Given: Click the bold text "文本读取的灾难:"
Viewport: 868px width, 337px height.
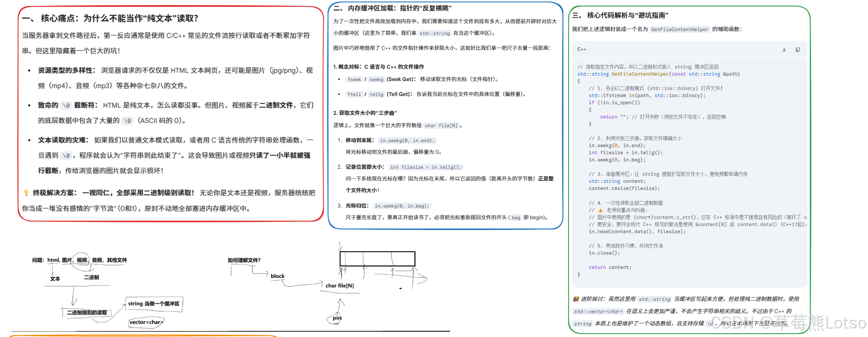Looking at the screenshot, I should tap(63, 140).
